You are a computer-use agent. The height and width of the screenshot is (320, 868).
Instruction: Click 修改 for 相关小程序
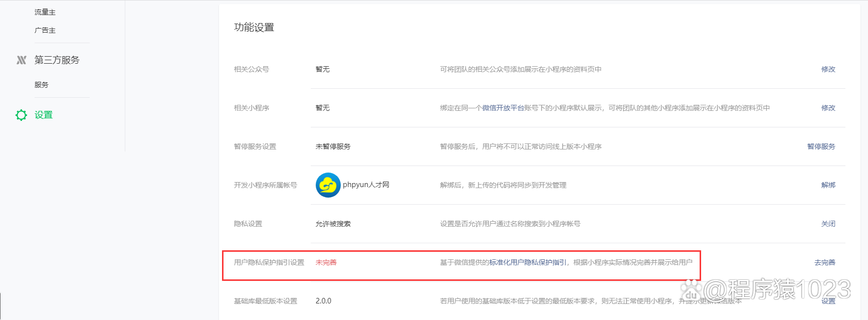click(x=828, y=108)
